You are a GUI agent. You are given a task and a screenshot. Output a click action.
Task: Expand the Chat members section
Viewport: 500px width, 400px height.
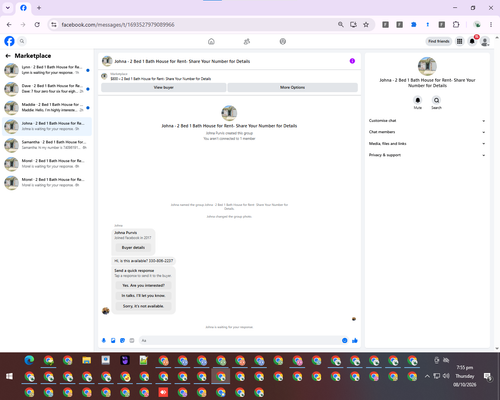427,132
